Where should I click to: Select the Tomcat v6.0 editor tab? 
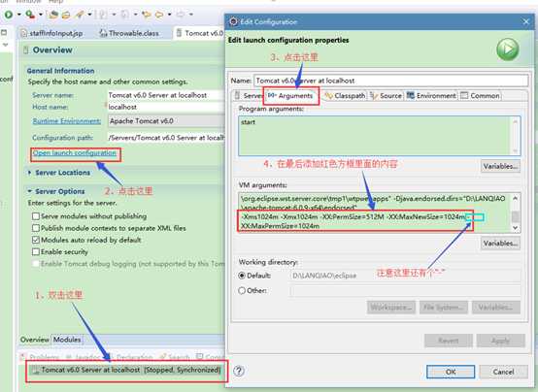[200, 33]
